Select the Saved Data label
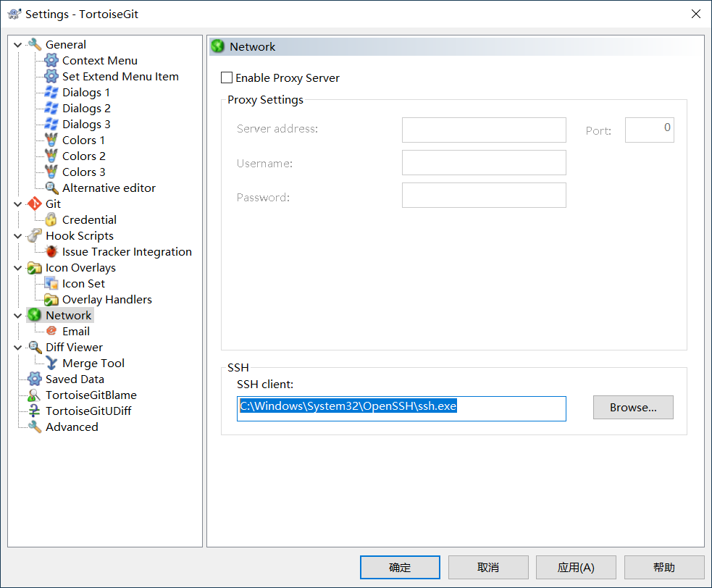This screenshot has width=712, height=588. point(75,379)
